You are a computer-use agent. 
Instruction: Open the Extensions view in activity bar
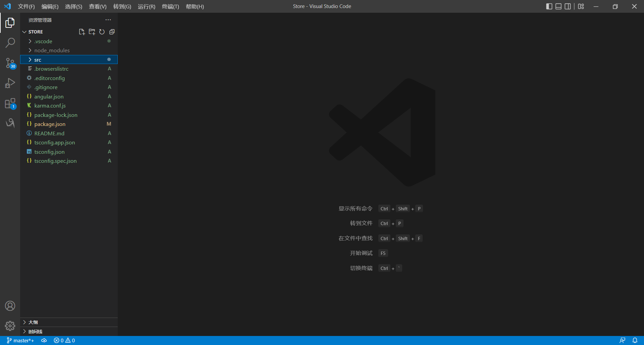tap(10, 103)
